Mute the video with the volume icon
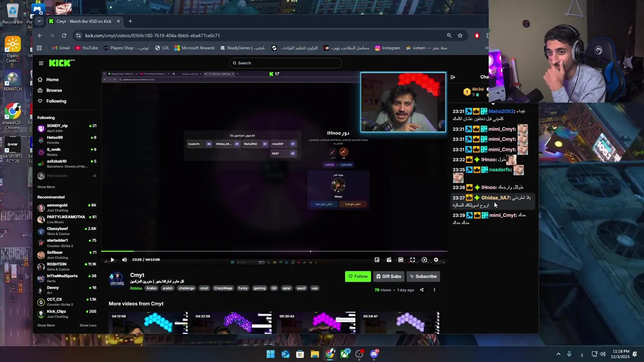The width and height of the screenshot is (644, 362). [x=124, y=260]
